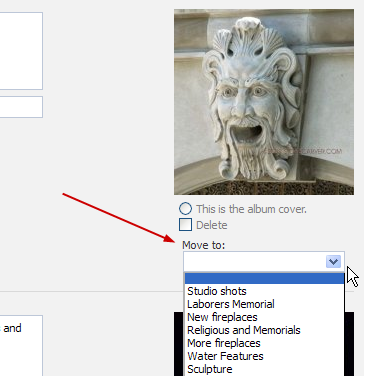Open the stone face sculpture photo thumbnail
The width and height of the screenshot is (380, 376).
point(264,102)
